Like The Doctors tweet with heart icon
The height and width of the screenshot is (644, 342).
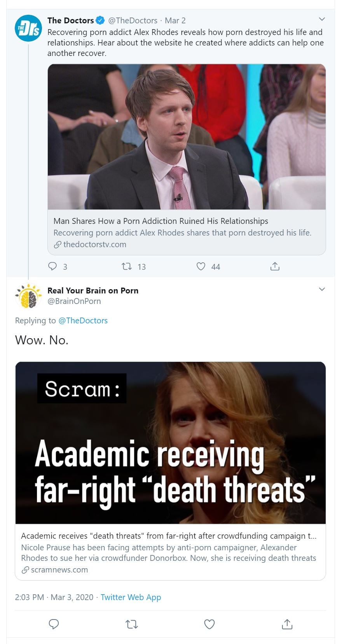[x=201, y=266]
